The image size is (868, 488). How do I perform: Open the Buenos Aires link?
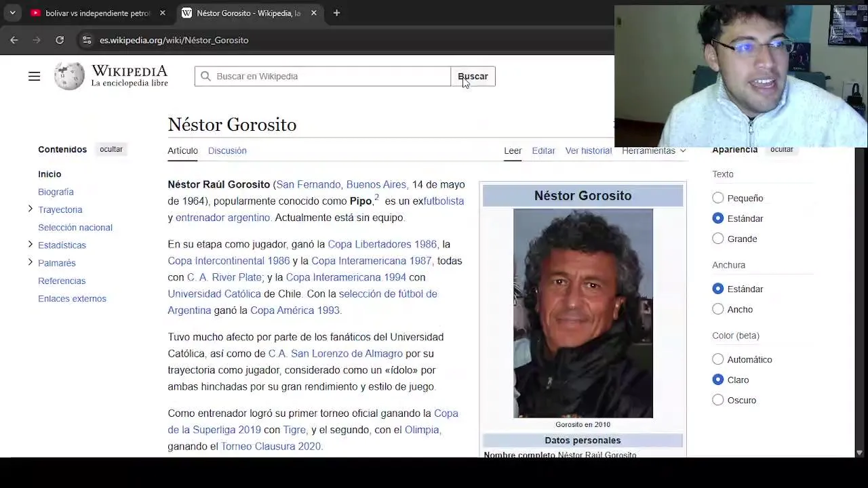click(x=376, y=184)
